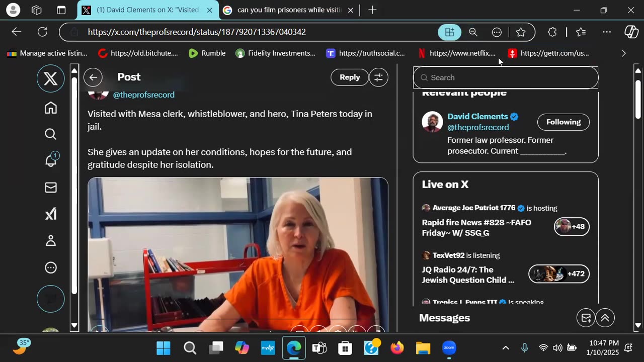Screen dimensions: 644x362
Task: Open Profile from the person sidebar icon
Action: click(x=51, y=241)
